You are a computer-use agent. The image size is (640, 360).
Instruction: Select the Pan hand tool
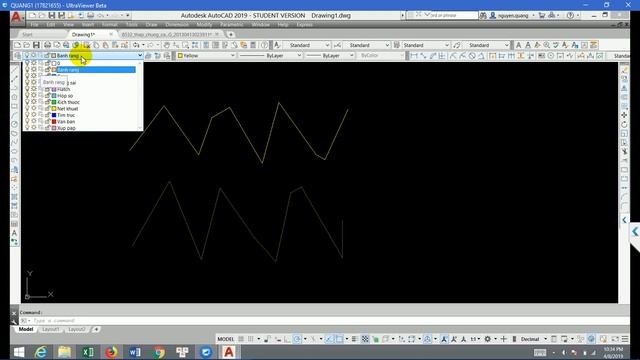tap(167, 45)
